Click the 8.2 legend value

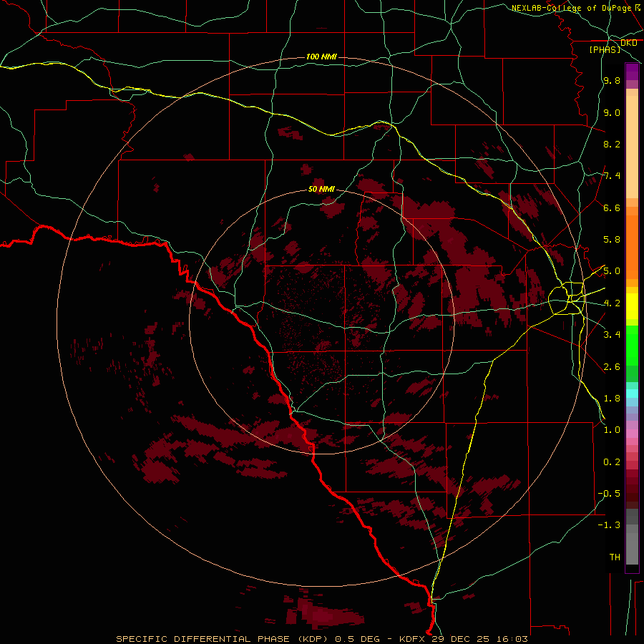click(x=612, y=144)
